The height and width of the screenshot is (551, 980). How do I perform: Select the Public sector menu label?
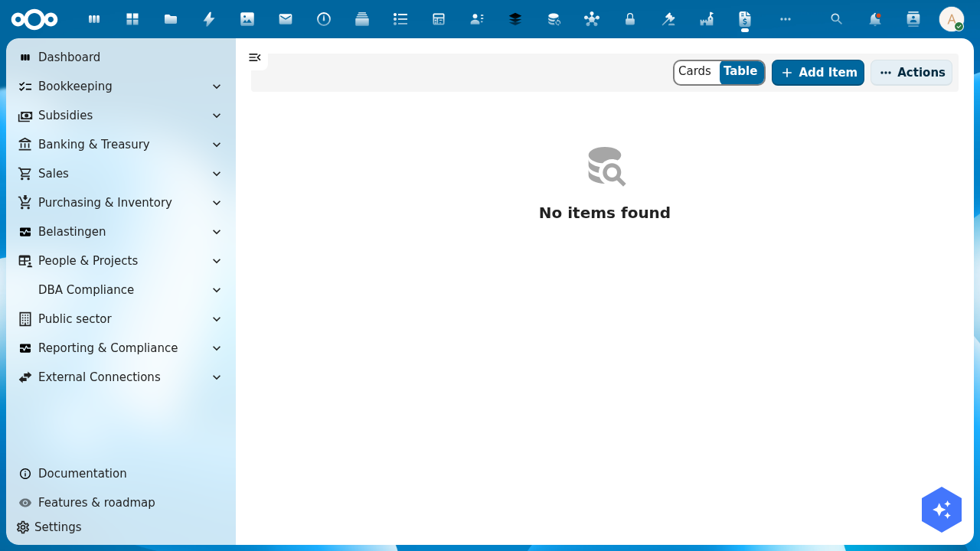tap(75, 319)
